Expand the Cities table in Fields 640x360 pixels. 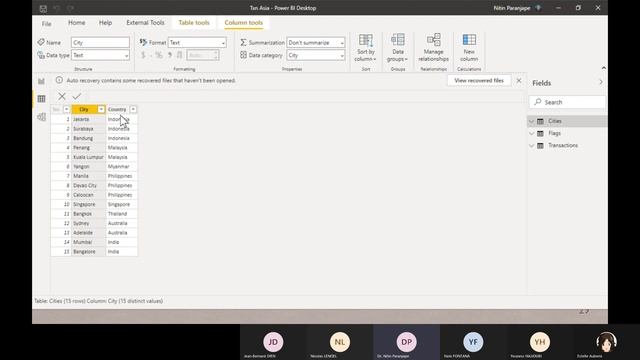531,121
